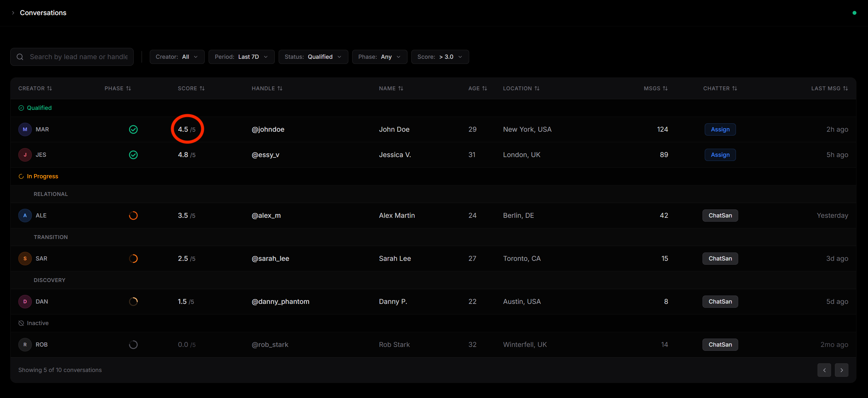Click the orange progress ring for ALE
This screenshot has height=398, width=868.
coord(133,216)
